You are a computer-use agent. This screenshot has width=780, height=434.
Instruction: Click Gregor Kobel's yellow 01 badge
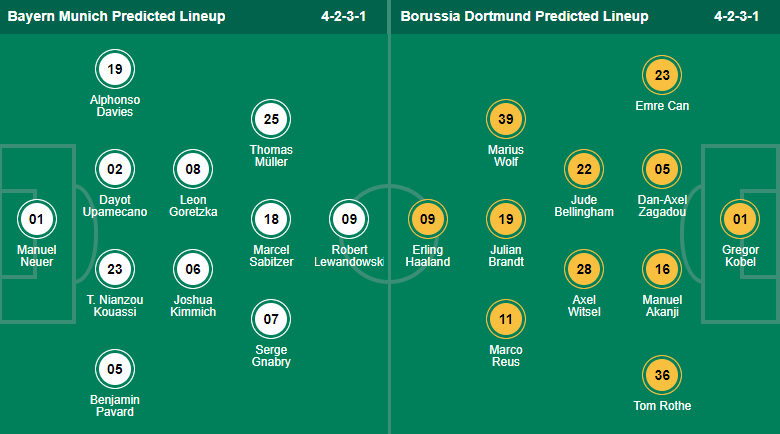[x=741, y=219]
